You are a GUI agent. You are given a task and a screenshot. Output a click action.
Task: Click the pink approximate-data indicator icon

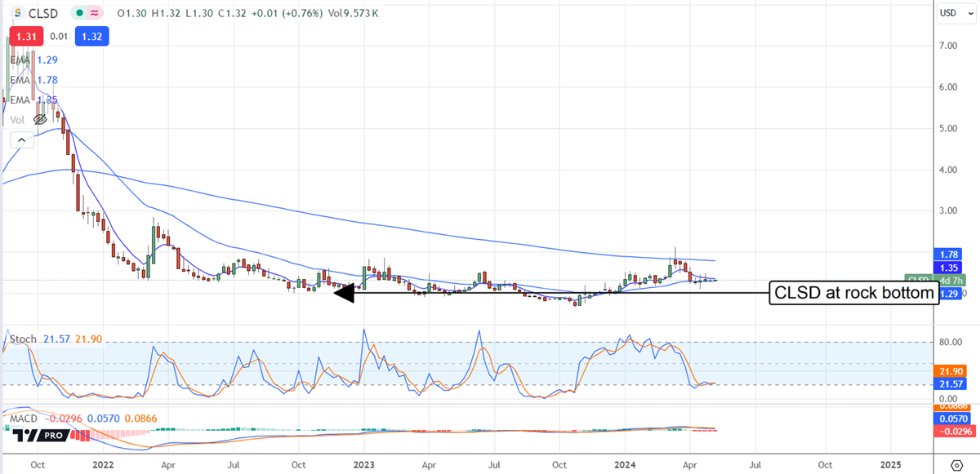[x=96, y=14]
